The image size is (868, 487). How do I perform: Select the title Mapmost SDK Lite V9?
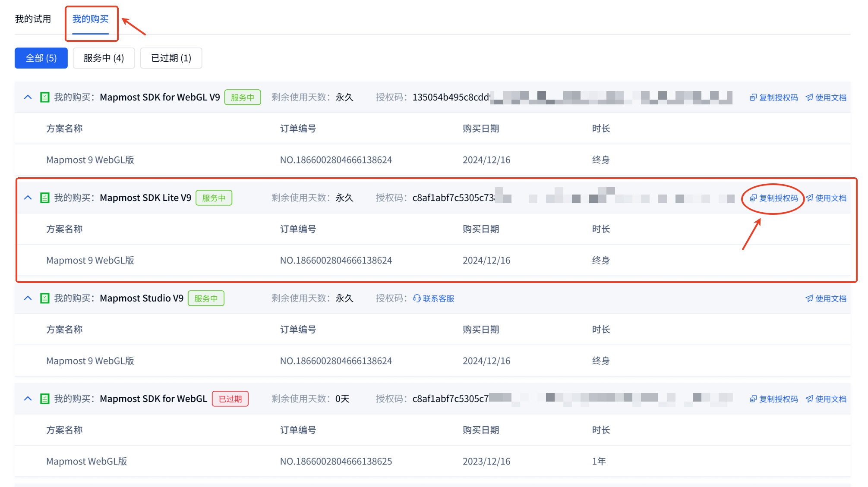145,198
